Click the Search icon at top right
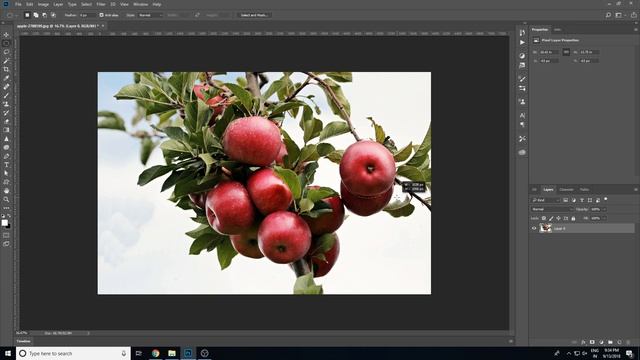Image resolution: width=640 pixels, height=360 pixels. (608, 15)
